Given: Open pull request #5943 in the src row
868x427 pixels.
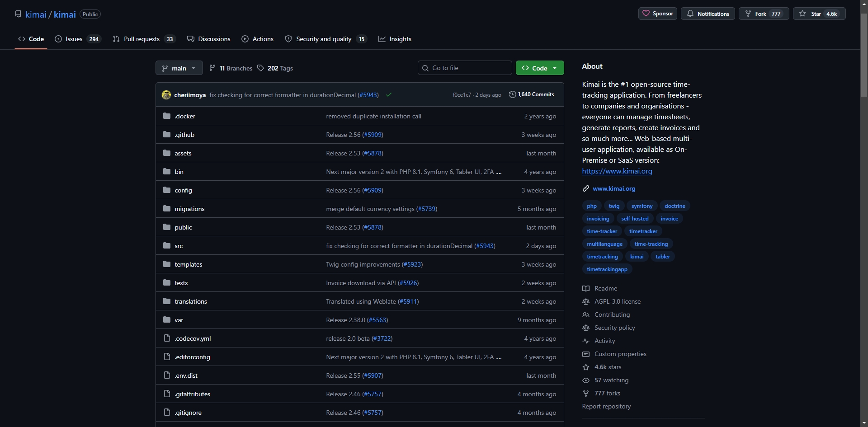Looking at the screenshot, I should click(485, 246).
